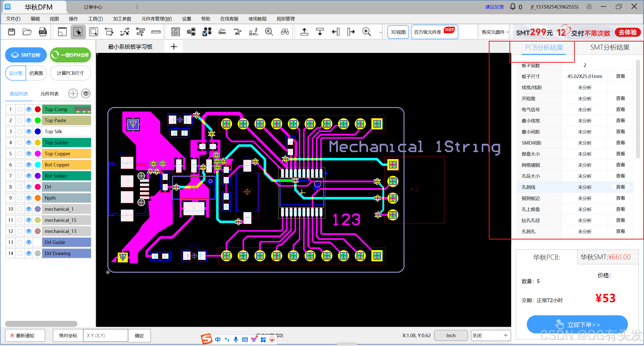This screenshot has width=644, height=346.
Task: Open the 绝对坐标 coordinate mode selector
Action: pos(68,335)
